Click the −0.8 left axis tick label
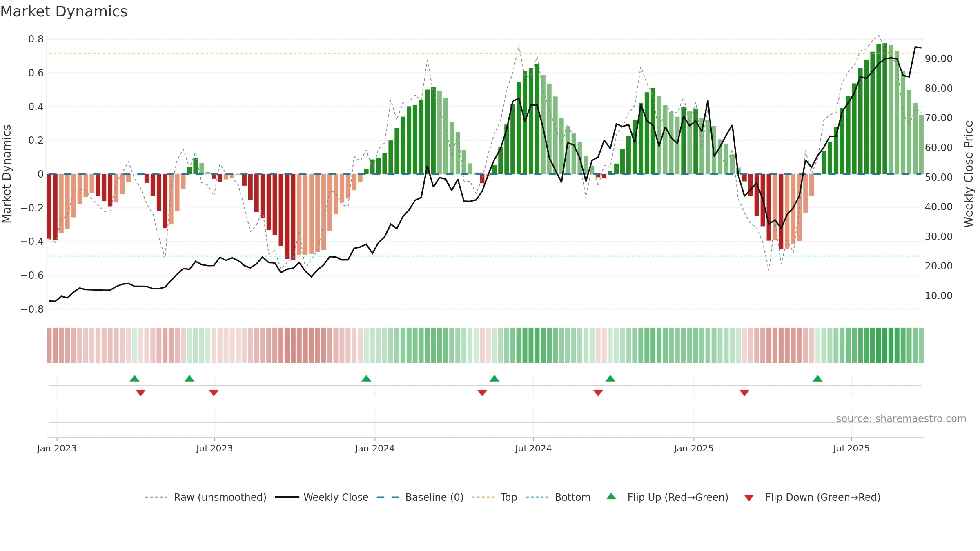This screenshot has height=551, width=980. (x=32, y=309)
